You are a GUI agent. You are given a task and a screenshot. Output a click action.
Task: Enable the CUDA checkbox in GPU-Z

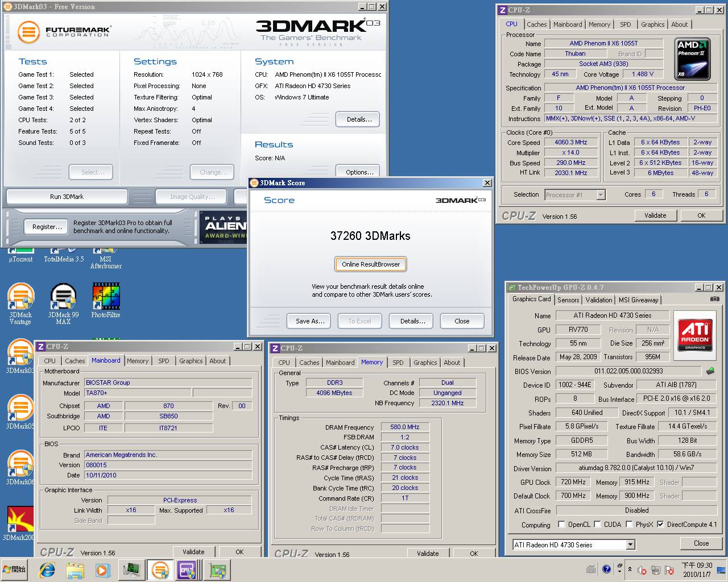(x=598, y=525)
